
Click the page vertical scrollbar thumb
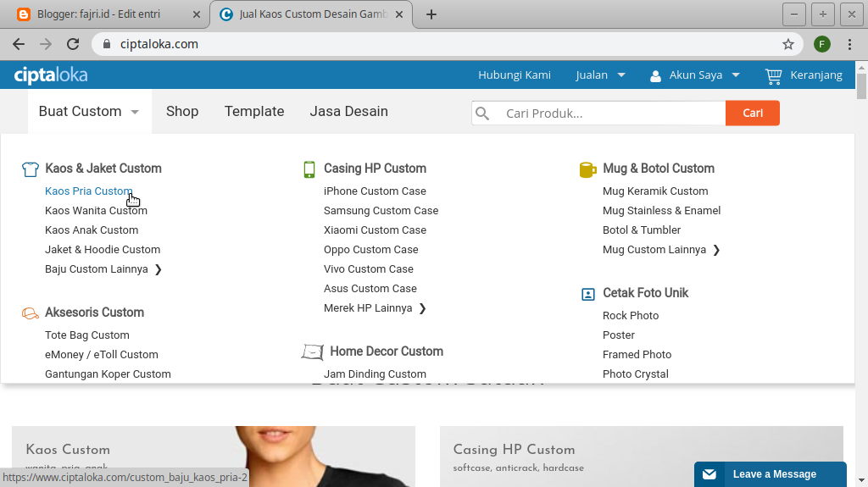861,86
